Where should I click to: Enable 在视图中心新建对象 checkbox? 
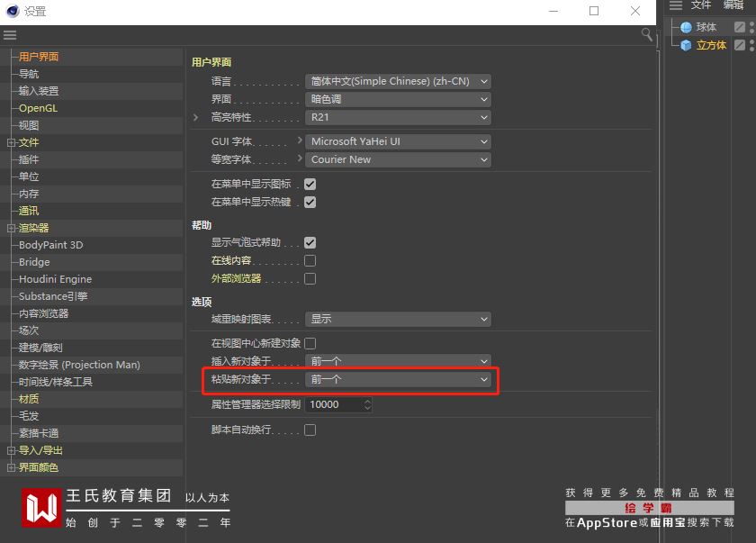point(310,343)
